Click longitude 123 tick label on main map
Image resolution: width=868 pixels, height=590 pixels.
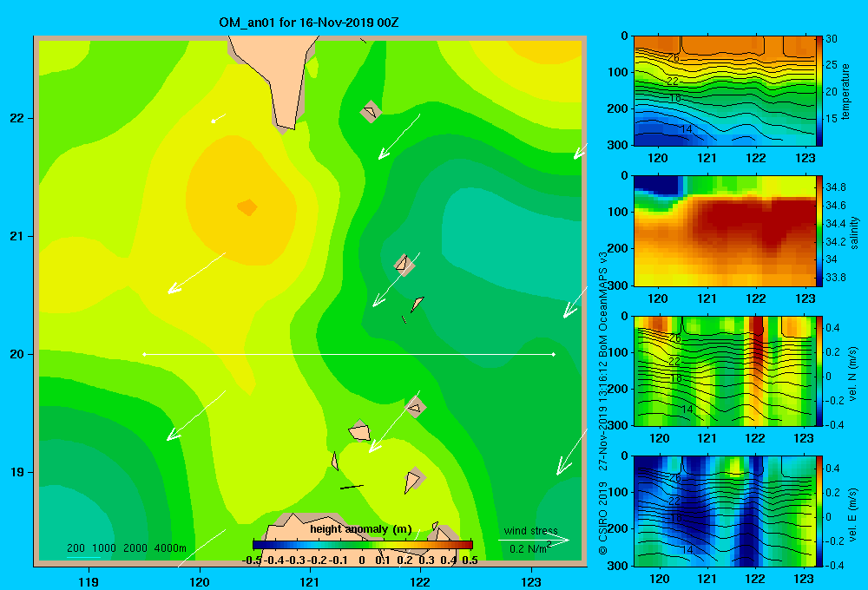point(531,581)
